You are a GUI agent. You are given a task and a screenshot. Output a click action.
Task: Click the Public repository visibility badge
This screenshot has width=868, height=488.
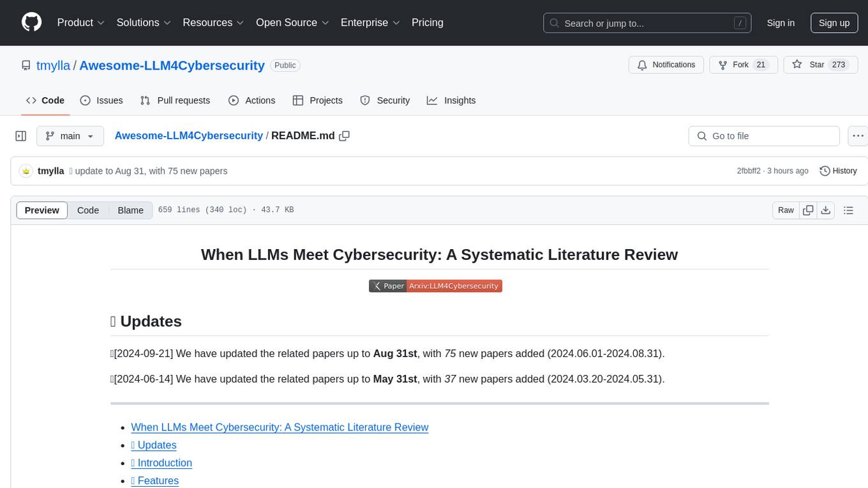(285, 65)
